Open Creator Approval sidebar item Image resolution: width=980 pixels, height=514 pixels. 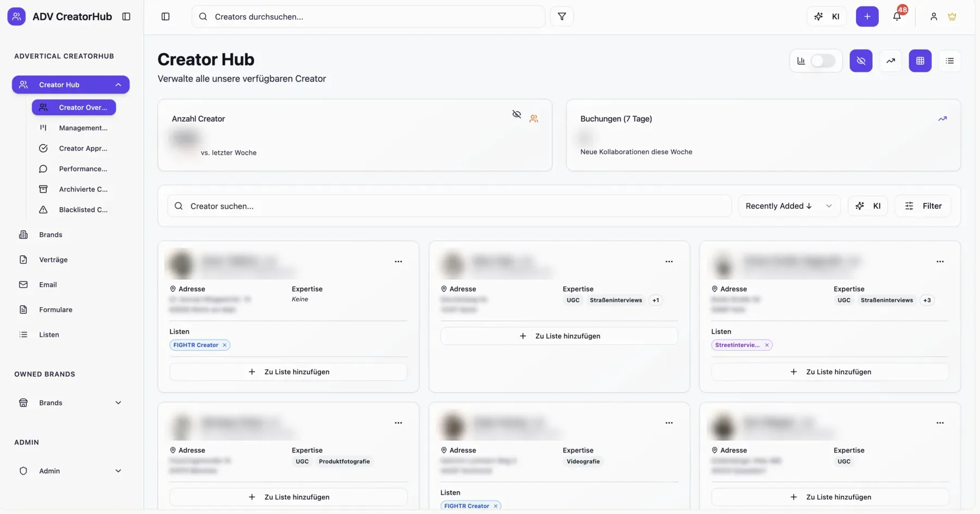73,148
